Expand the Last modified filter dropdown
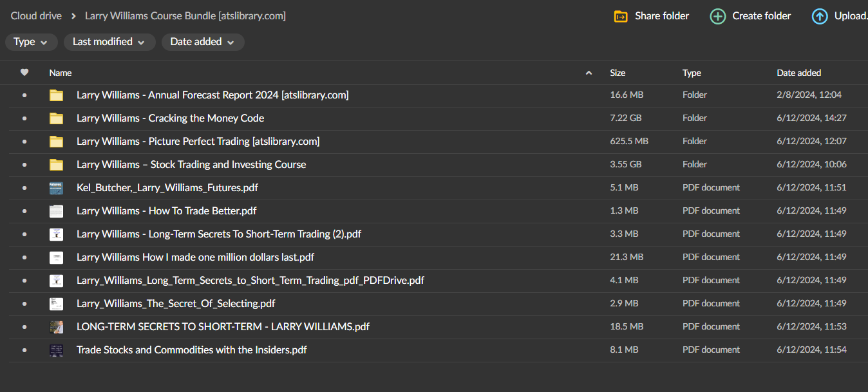This screenshot has height=392, width=868. 109,42
